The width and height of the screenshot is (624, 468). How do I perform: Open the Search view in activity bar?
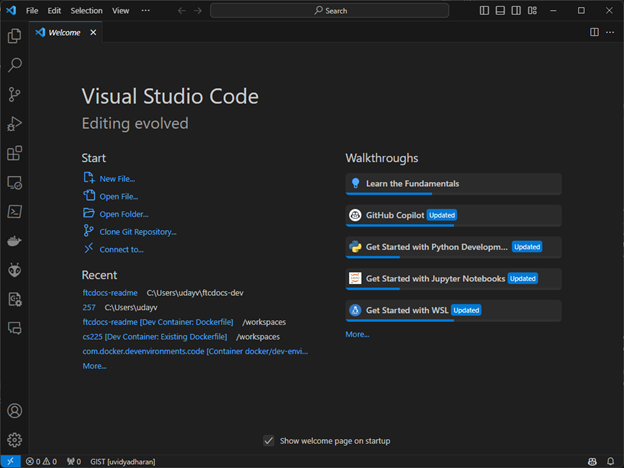[14, 65]
